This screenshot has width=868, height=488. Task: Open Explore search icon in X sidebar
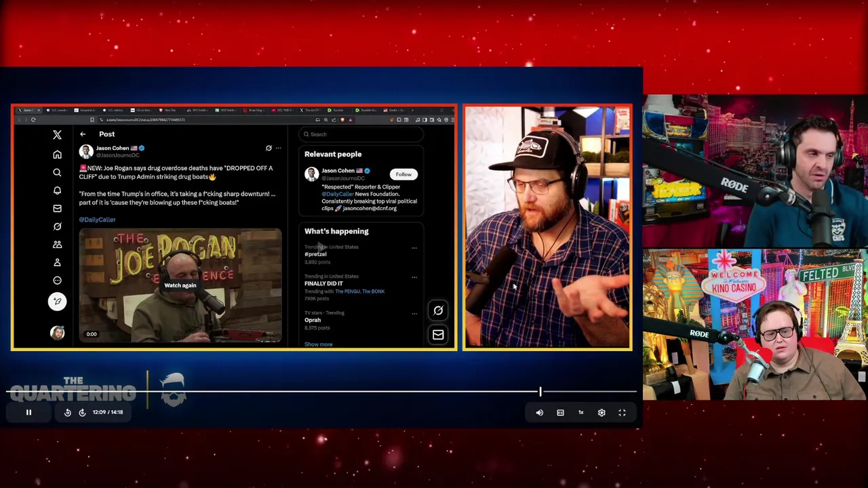(x=57, y=172)
